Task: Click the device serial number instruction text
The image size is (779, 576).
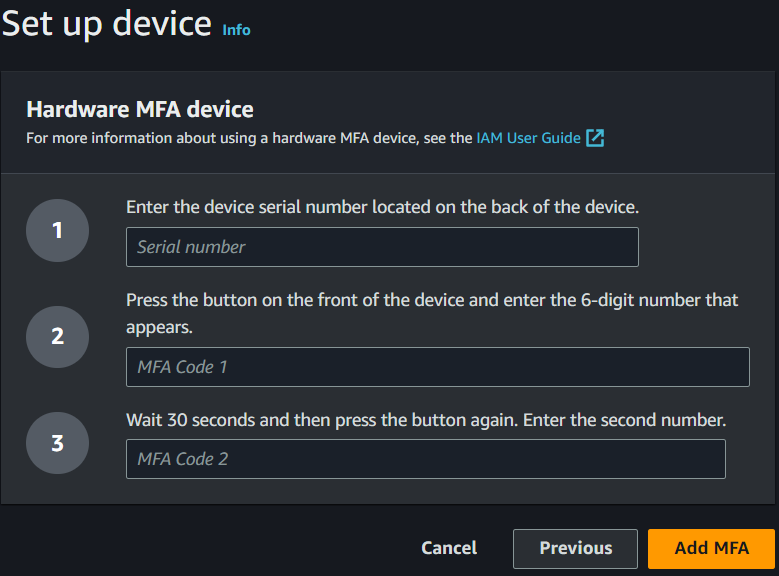Action: click(382, 207)
